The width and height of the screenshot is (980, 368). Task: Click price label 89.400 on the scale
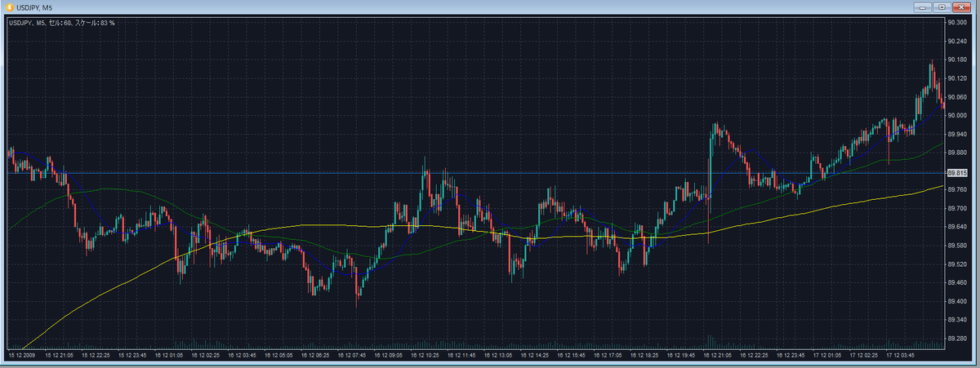click(956, 301)
